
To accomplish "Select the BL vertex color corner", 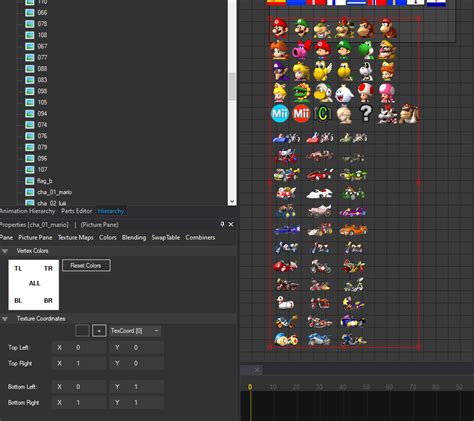I will pyautogui.click(x=18, y=301).
